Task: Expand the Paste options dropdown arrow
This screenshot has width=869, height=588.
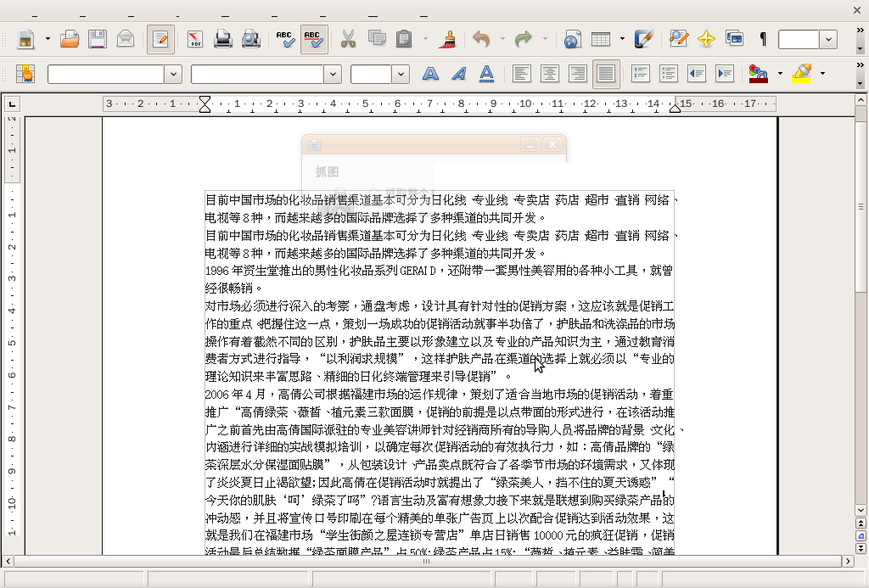Action: coord(426,39)
